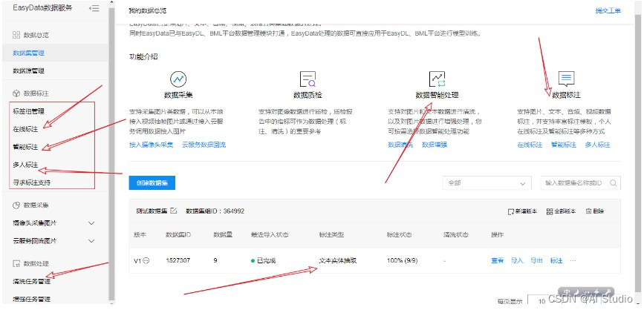Click the V1 version comment icon

tap(146, 260)
